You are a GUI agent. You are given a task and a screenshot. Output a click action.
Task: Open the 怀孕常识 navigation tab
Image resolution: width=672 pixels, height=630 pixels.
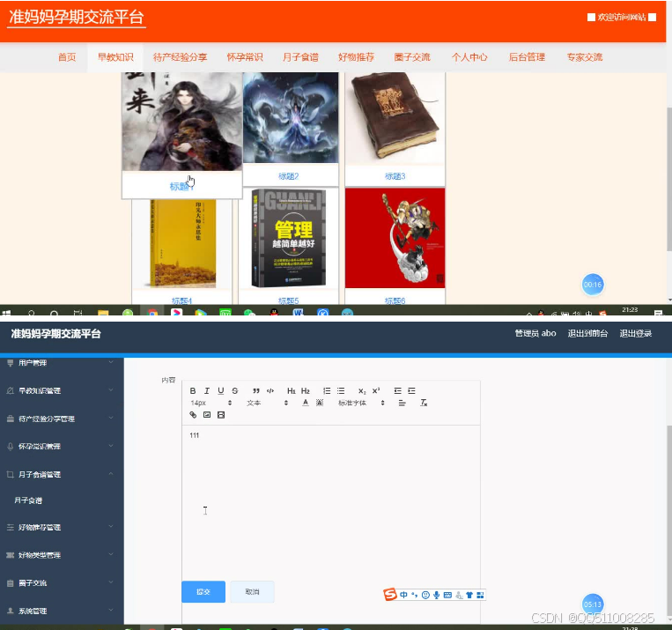245,57
